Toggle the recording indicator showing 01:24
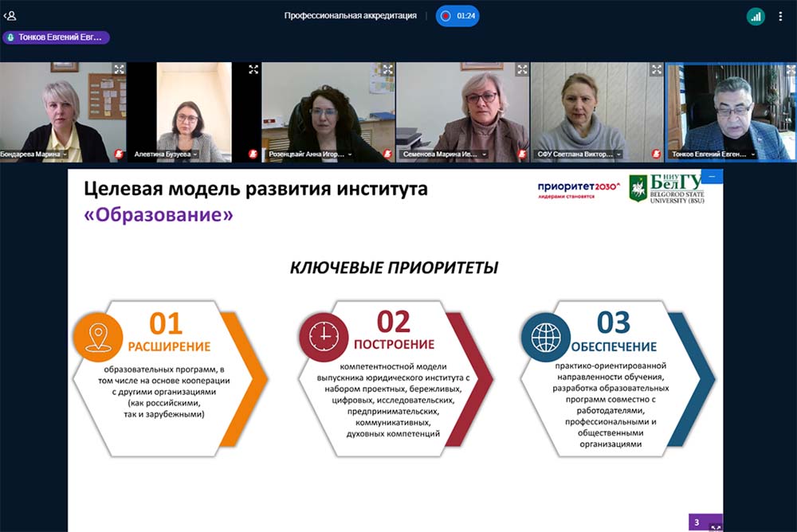797x532 pixels. 457,16
